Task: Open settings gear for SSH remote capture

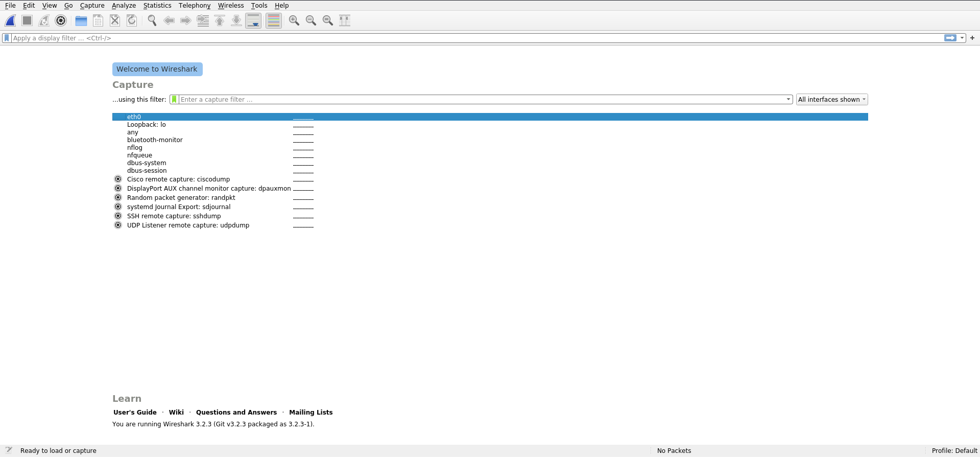Action: coord(118,216)
